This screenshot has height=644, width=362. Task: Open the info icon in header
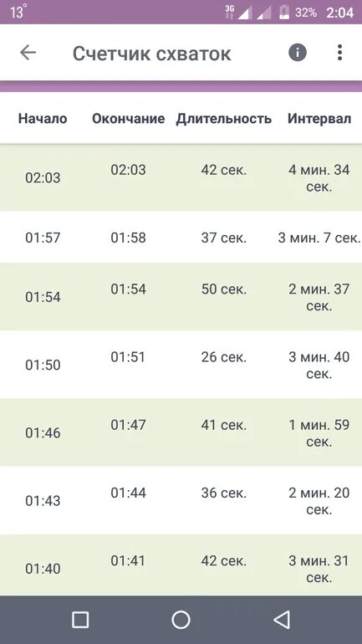tap(298, 53)
